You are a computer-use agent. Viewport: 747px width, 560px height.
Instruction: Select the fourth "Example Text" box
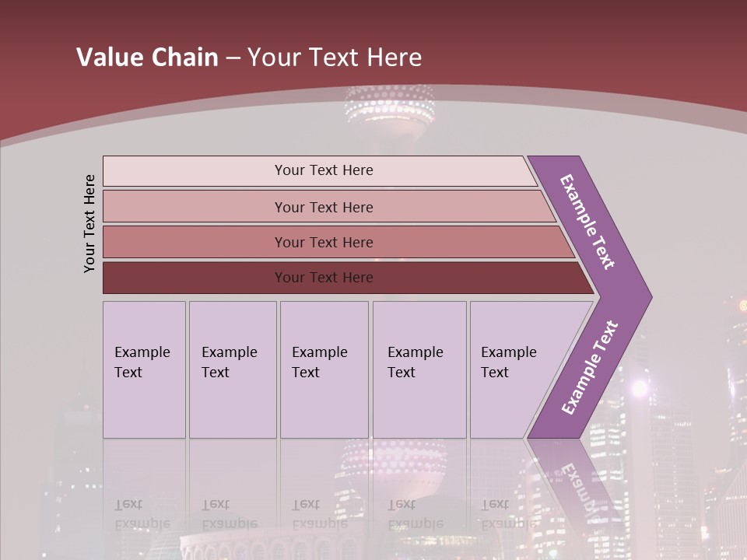click(419, 369)
